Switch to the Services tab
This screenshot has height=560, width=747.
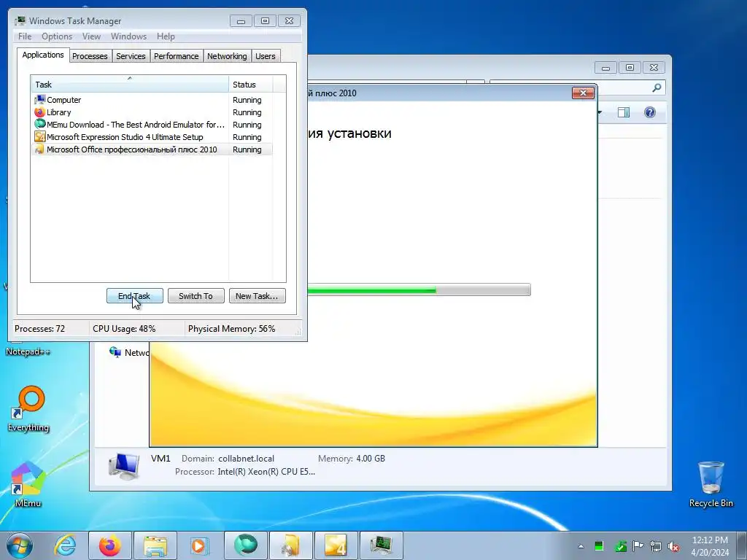click(x=131, y=56)
